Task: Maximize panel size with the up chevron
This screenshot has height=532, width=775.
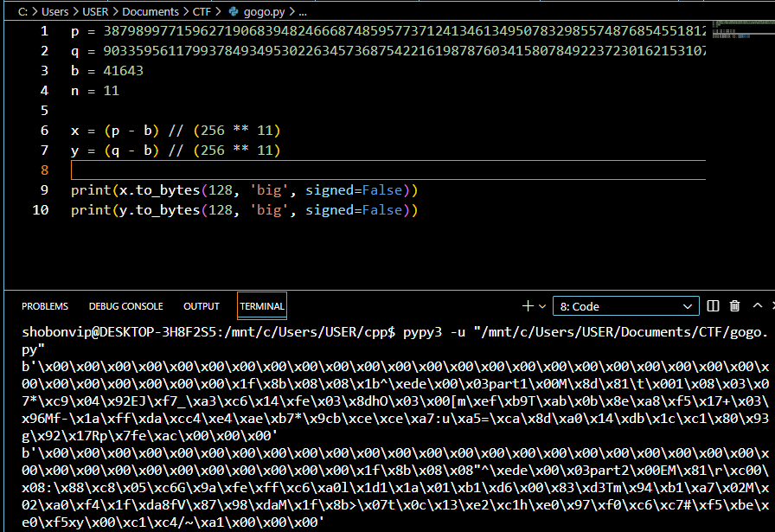Action: point(758,306)
